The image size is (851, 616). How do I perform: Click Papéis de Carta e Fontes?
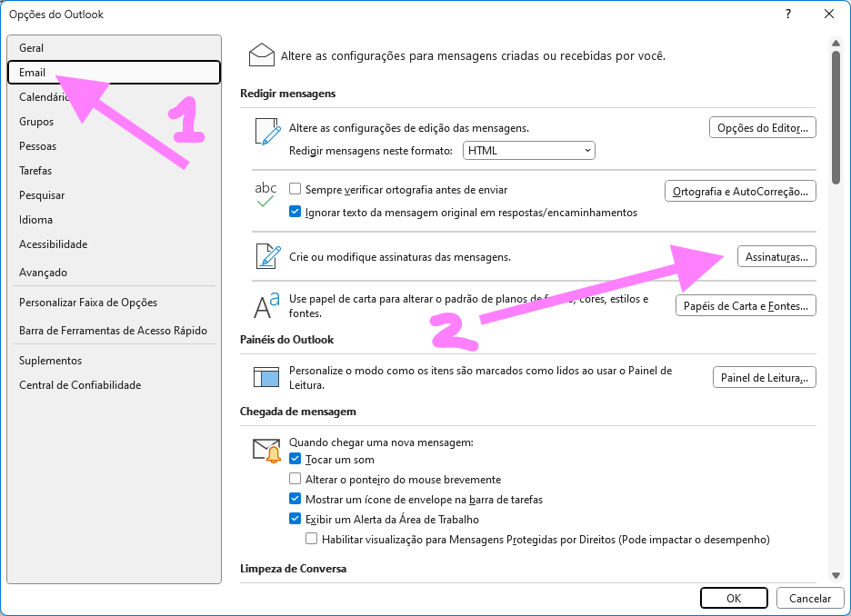[746, 305]
